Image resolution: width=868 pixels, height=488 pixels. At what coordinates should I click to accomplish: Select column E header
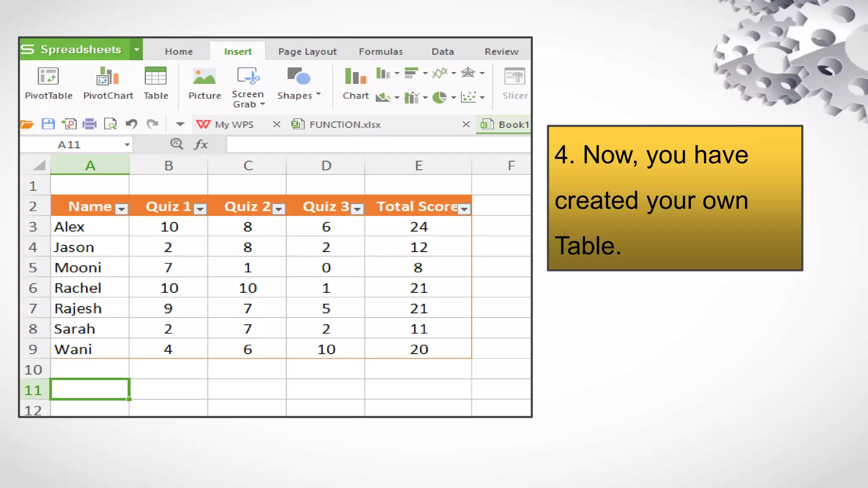coord(418,165)
